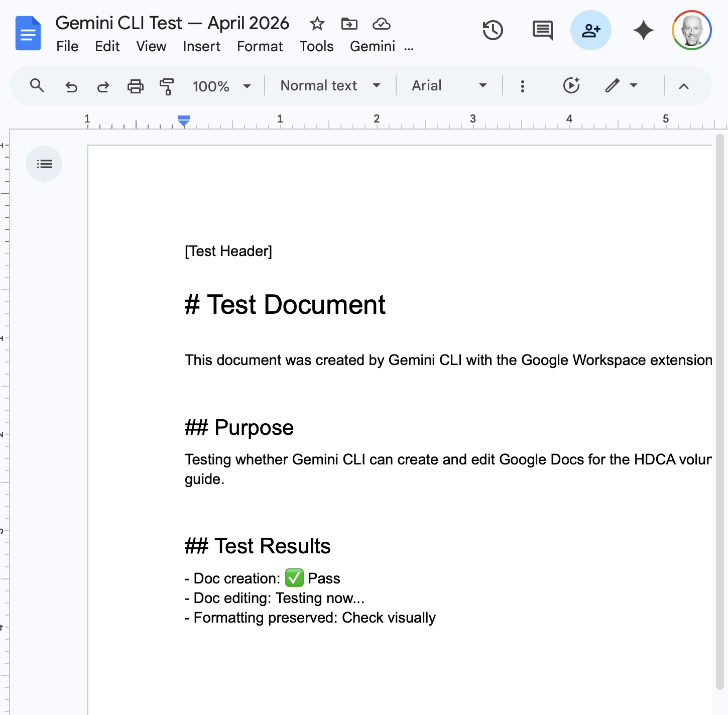Share the document

pyautogui.click(x=591, y=30)
